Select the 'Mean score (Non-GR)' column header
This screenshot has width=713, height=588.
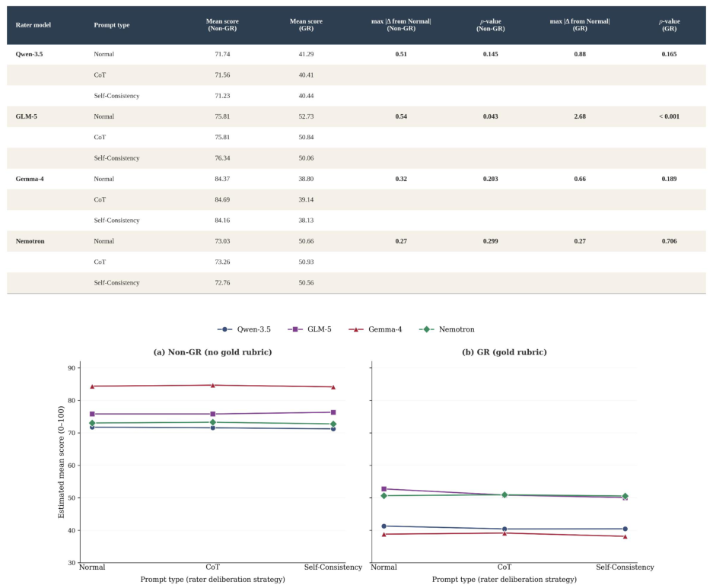point(222,25)
